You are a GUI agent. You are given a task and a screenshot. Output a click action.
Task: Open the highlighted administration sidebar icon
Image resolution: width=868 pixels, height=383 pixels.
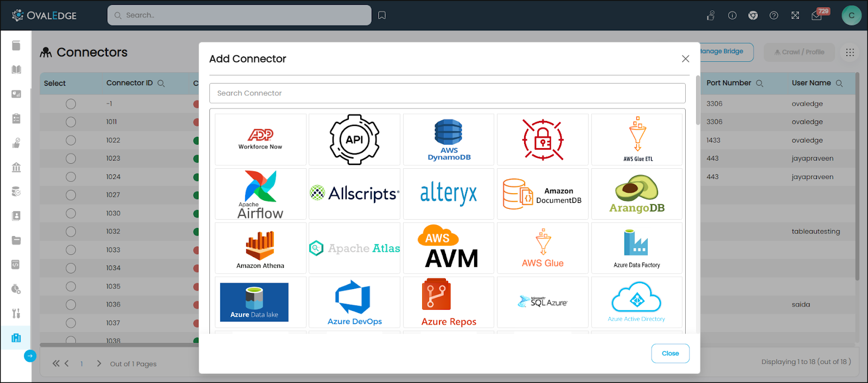16,337
